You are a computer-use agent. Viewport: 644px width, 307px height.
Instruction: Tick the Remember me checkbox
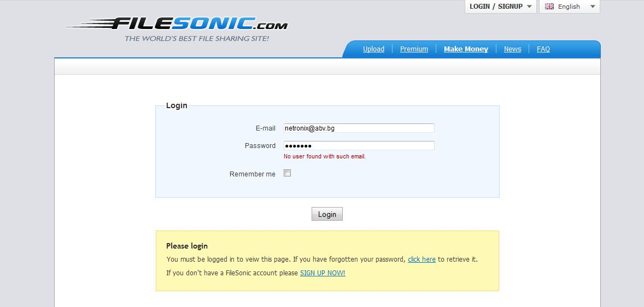coord(287,173)
